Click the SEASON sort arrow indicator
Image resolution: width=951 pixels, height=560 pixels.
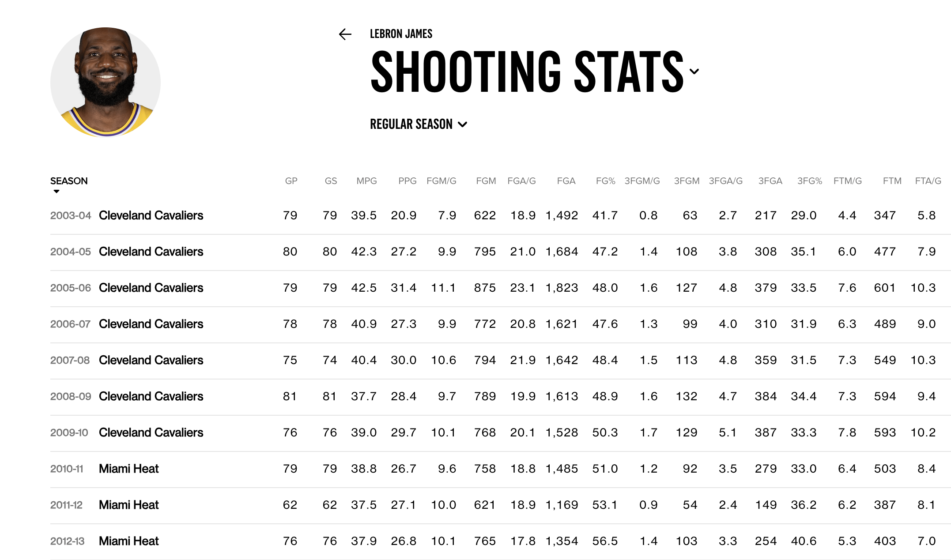(x=57, y=192)
